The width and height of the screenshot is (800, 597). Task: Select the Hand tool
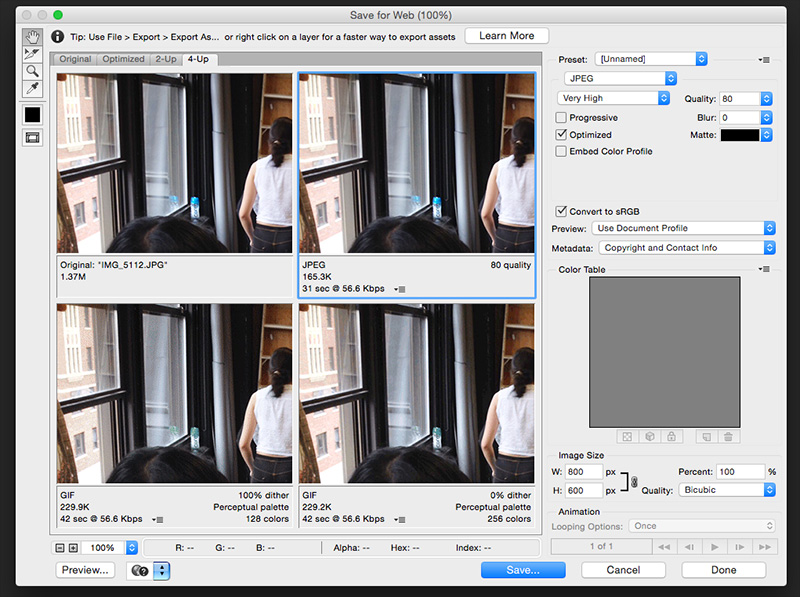[x=33, y=36]
